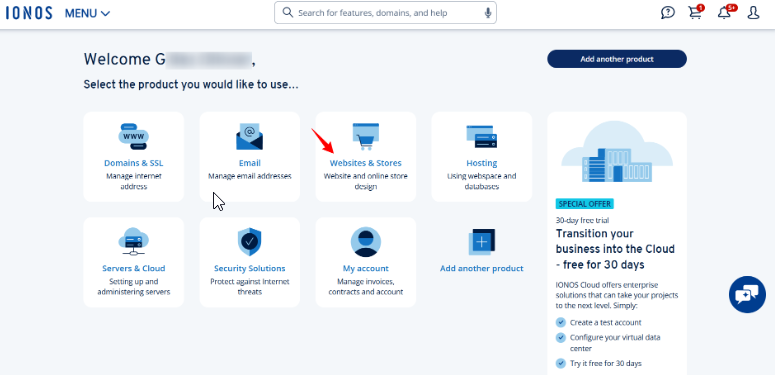Click 'Create a test account' text
The image size is (775, 375).
coord(605,322)
